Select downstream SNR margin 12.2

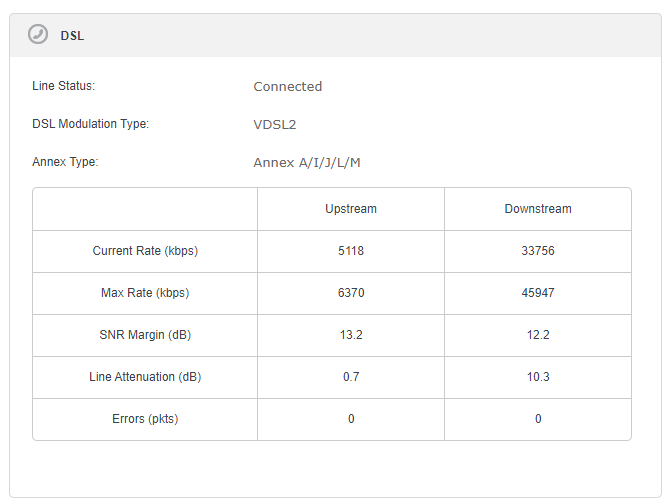point(538,335)
